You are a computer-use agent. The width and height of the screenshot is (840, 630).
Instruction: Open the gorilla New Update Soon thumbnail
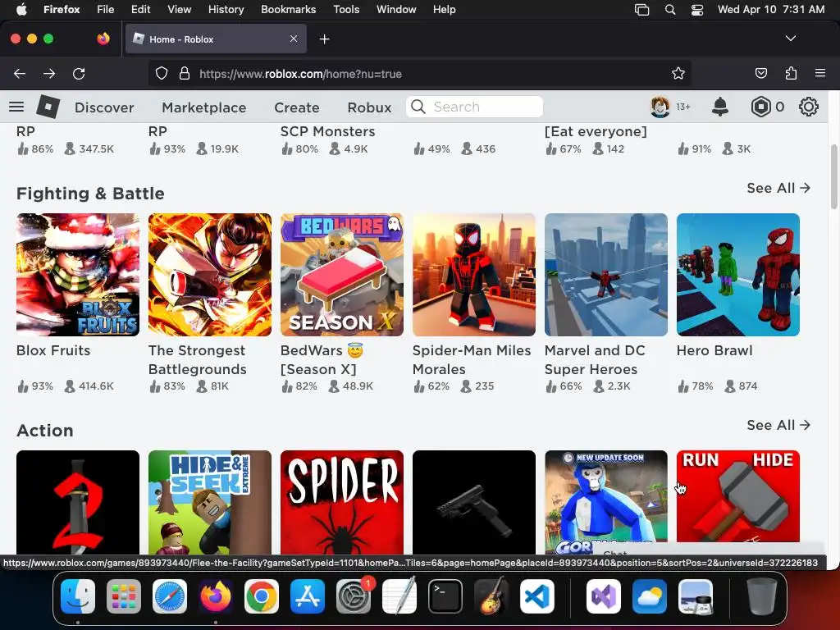click(x=606, y=497)
